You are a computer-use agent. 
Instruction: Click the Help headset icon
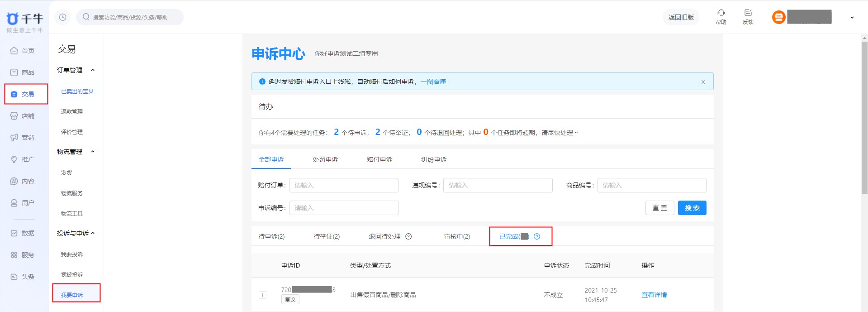[721, 13]
